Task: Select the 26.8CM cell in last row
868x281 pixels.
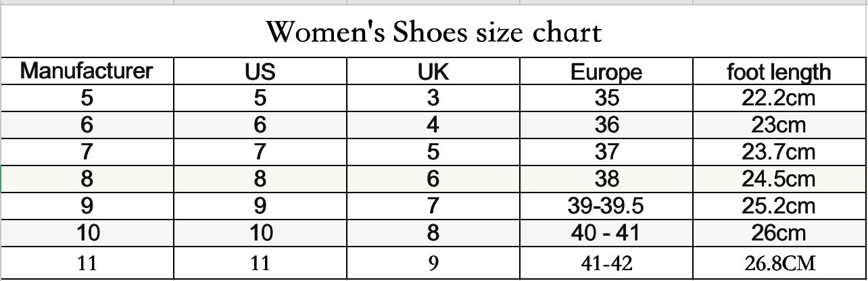Action: tap(779, 263)
